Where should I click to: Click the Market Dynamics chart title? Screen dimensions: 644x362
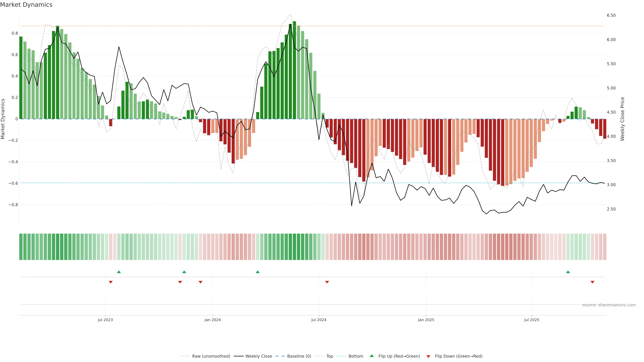(x=26, y=5)
